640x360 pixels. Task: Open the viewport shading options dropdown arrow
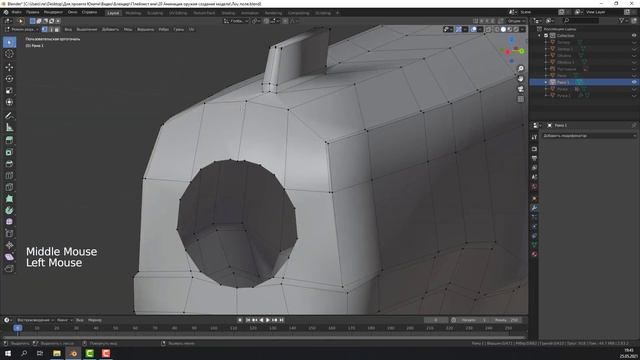click(522, 29)
